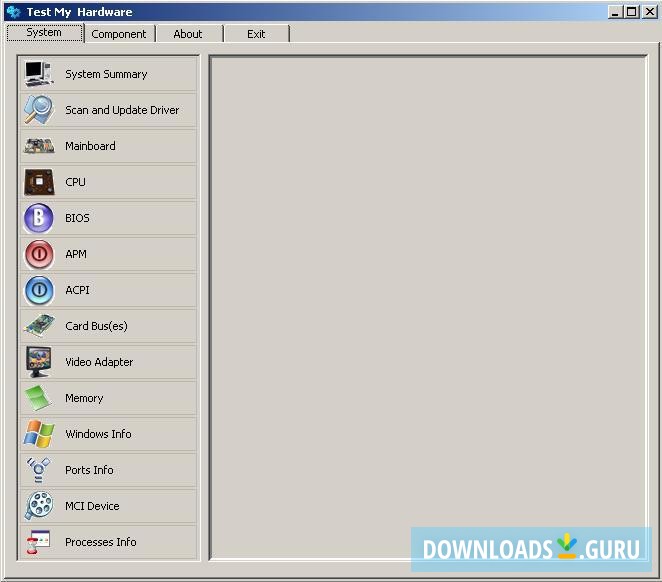The height and width of the screenshot is (582, 662).
Task: View the Memory text entry
Action: (x=84, y=398)
